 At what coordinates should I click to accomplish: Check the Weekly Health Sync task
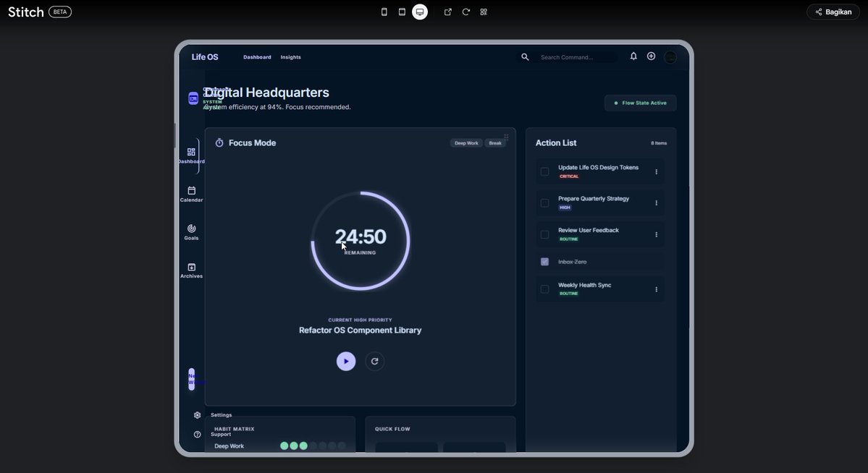click(544, 289)
